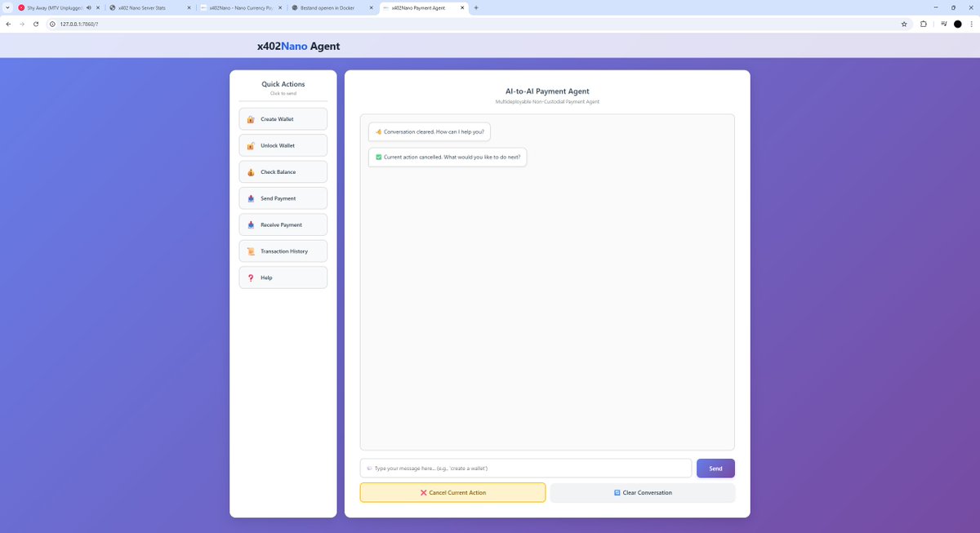980x533 pixels.
Task: Open the Receive Payment quick action
Action: [283, 224]
